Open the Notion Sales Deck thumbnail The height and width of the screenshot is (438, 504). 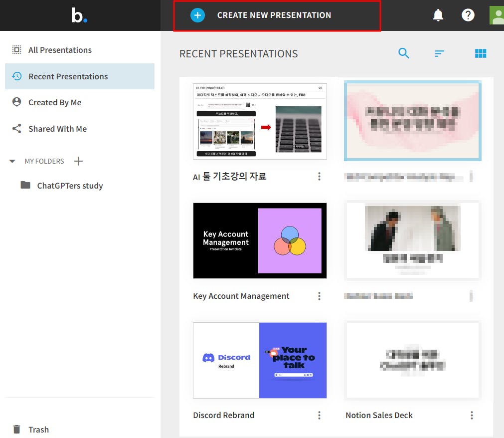(412, 360)
